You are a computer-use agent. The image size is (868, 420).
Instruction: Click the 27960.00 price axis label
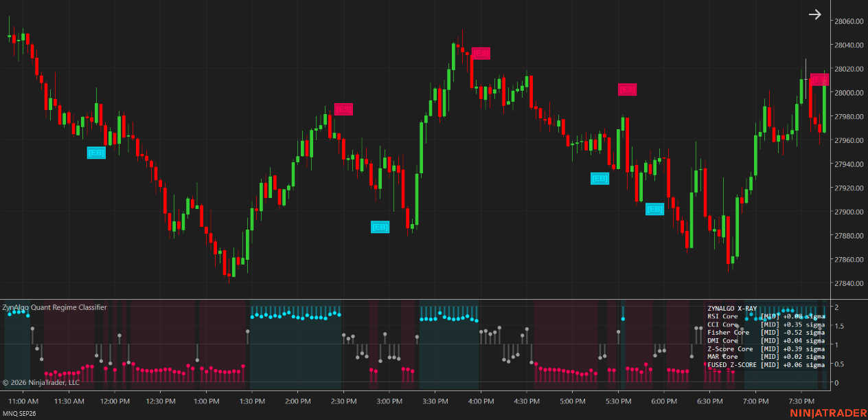click(849, 140)
